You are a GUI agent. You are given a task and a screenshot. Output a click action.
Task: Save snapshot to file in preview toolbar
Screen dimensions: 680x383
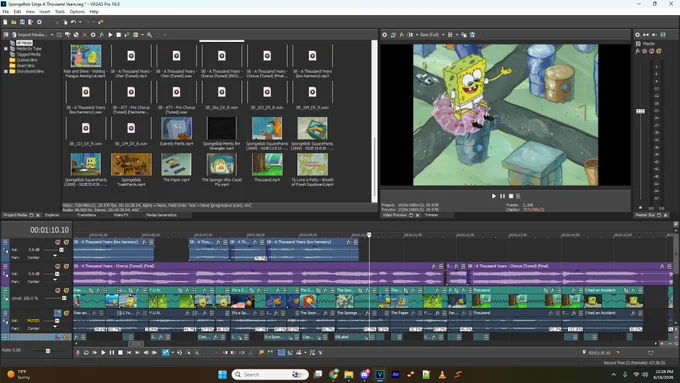(x=472, y=35)
